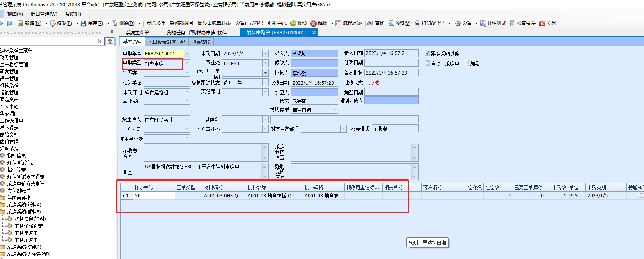Open 辅料采购单 in the navigation tree
This screenshot has height=259, width=644.
coord(26,240)
